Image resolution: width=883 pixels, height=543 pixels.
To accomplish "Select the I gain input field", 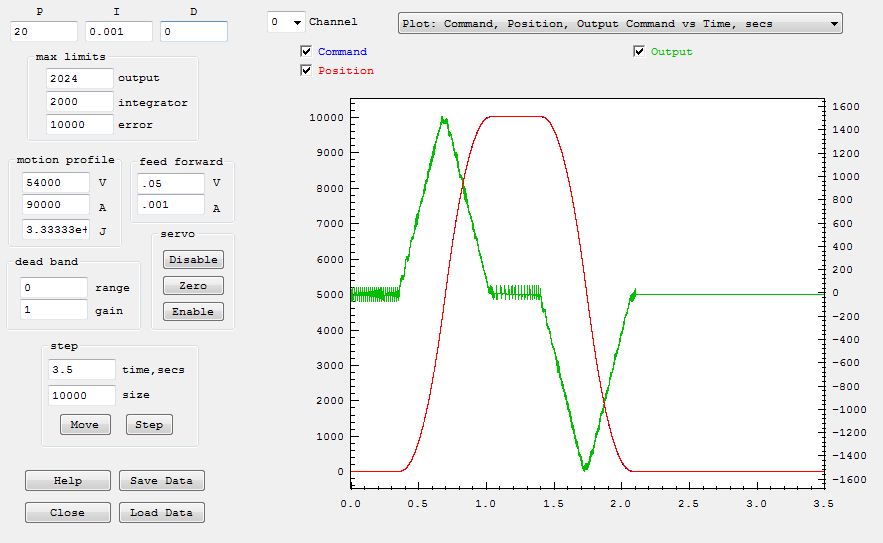I will pyautogui.click(x=118, y=32).
